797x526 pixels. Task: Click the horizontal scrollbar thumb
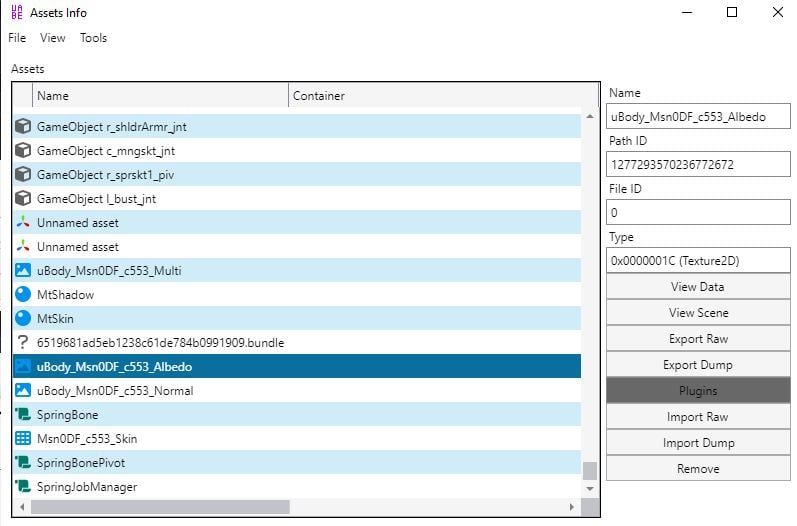160,507
